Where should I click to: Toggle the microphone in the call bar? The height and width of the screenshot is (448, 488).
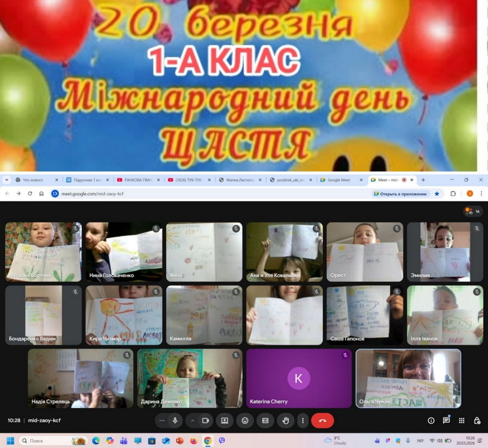click(175, 421)
